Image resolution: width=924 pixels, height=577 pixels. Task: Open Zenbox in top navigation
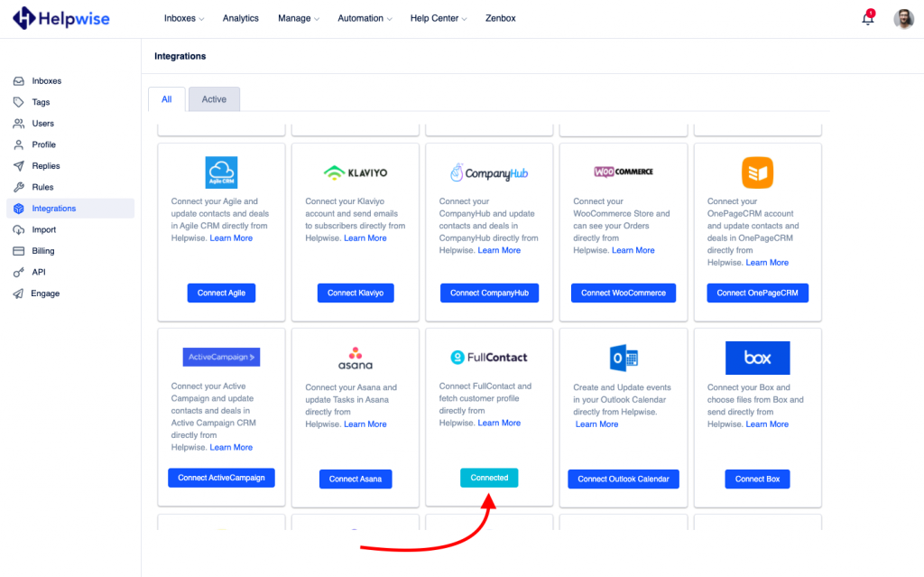[x=500, y=18]
